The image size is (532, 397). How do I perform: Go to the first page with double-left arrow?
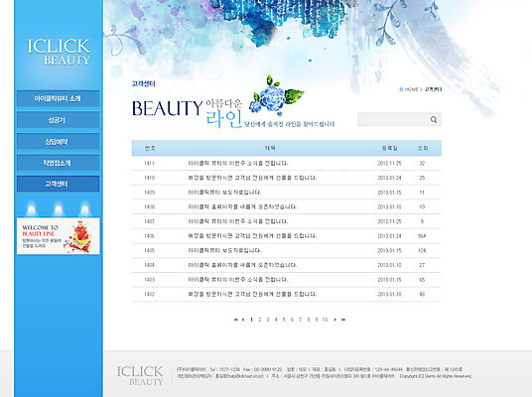click(x=236, y=320)
